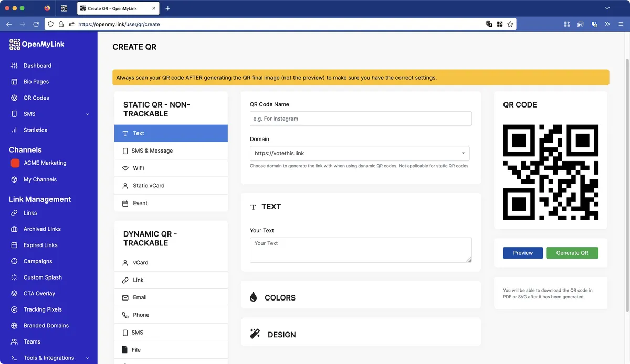Viewport: 630px width, 364px height.
Task: Open the Domain dropdown showing votethis.link
Action: click(x=360, y=153)
